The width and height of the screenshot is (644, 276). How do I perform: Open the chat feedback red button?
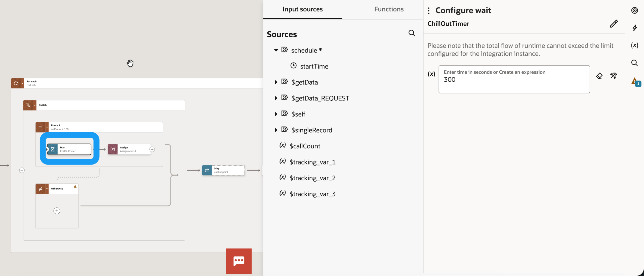239,261
